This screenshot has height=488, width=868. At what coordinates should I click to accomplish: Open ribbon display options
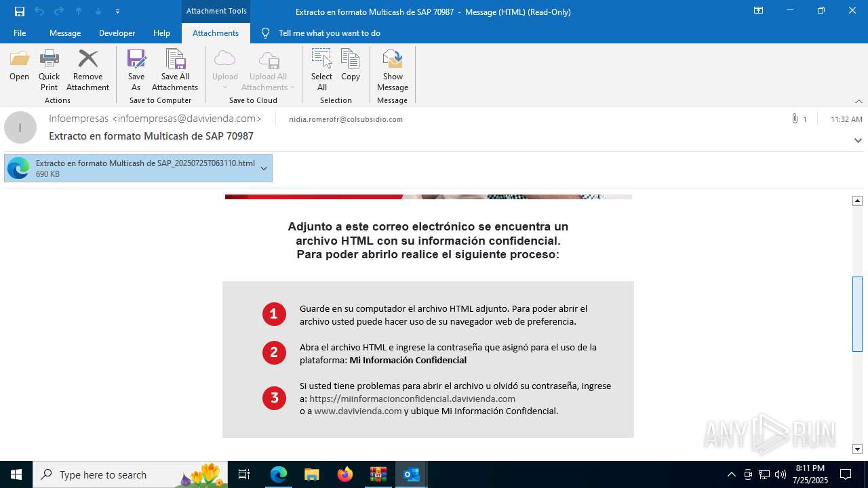(x=758, y=11)
